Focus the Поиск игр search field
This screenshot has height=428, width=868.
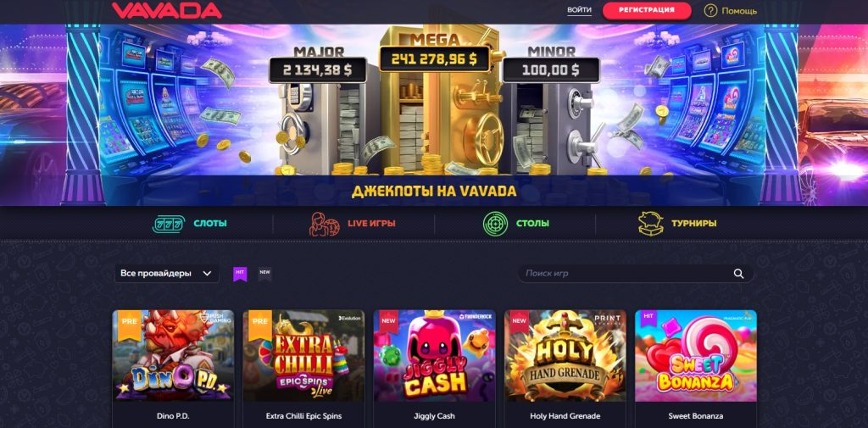[x=635, y=274]
